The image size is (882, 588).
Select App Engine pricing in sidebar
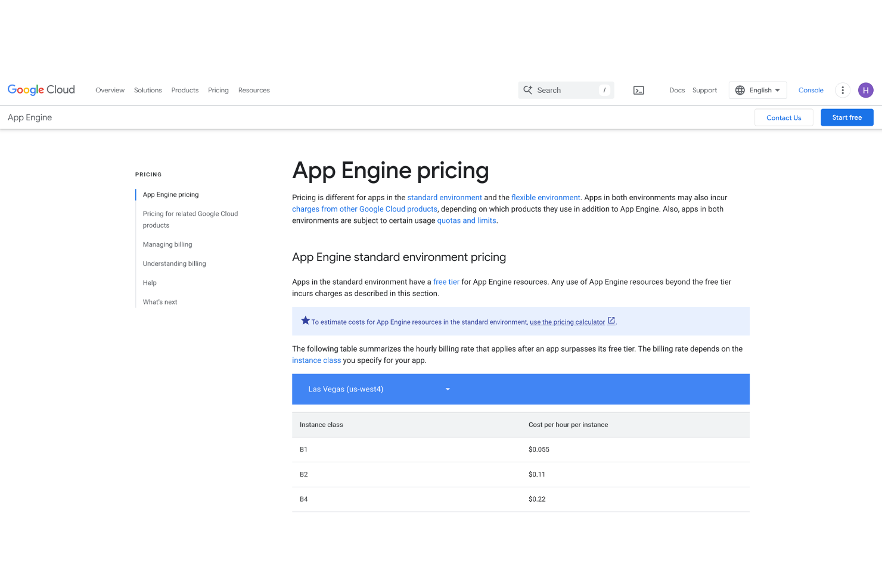(171, 195)
